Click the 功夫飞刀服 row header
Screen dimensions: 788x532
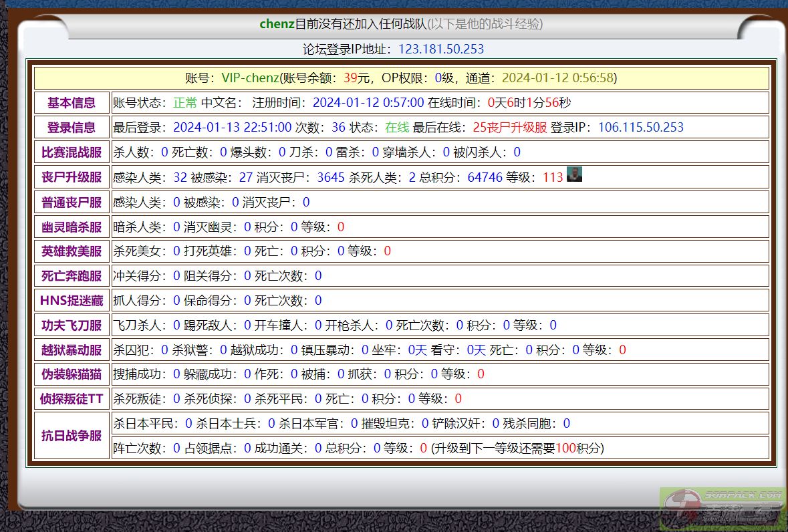[x=72, y=325]
